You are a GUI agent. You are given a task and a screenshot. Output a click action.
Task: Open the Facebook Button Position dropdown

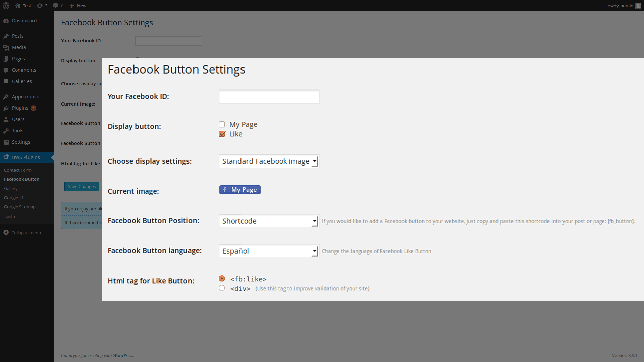coord(269,221)
